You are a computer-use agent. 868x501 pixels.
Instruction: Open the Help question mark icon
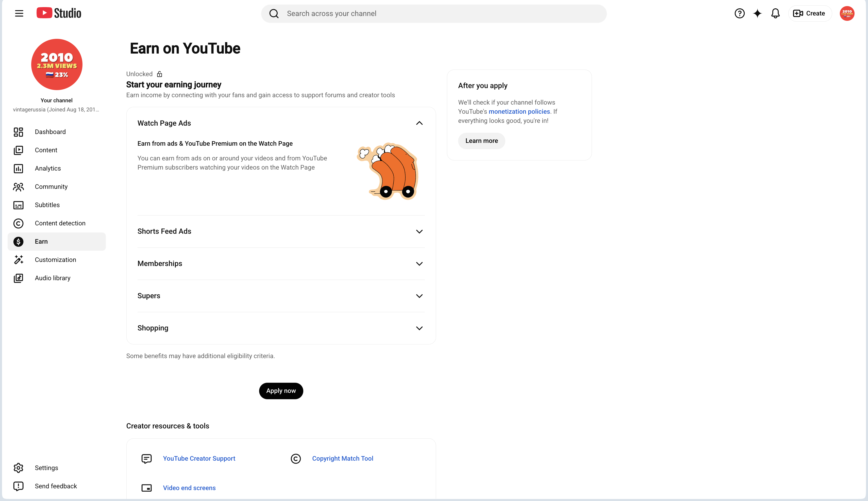(739, 13)
